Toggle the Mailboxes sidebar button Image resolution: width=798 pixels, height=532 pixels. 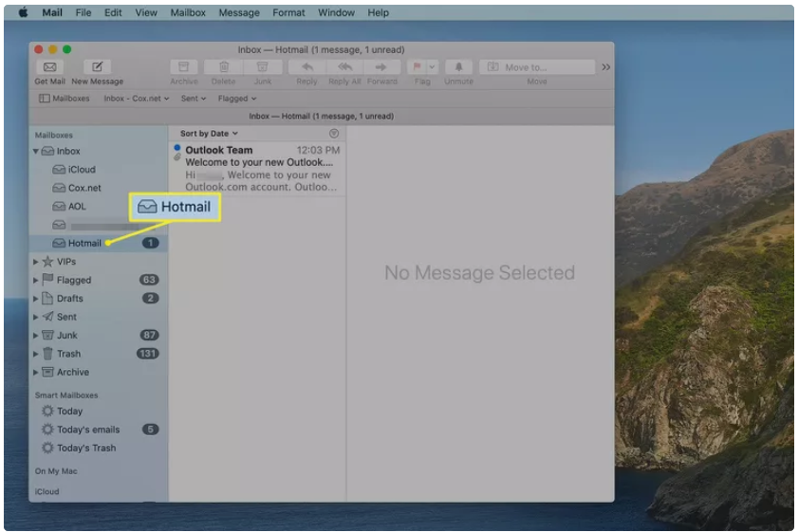pyautogui.click(x=65, y=99)
